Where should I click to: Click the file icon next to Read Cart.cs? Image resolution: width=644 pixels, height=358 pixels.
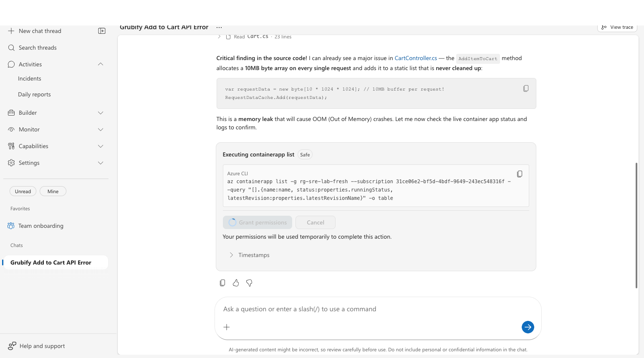coord(228,37)
